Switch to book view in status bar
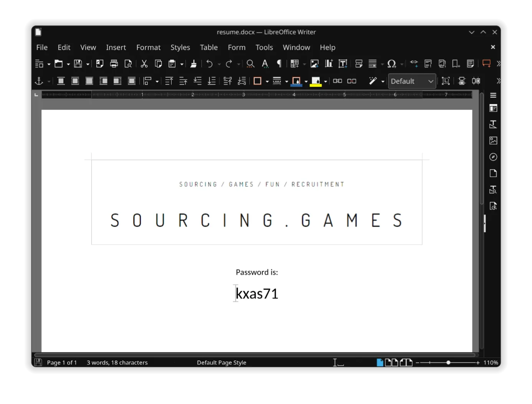 click(406, 363)
